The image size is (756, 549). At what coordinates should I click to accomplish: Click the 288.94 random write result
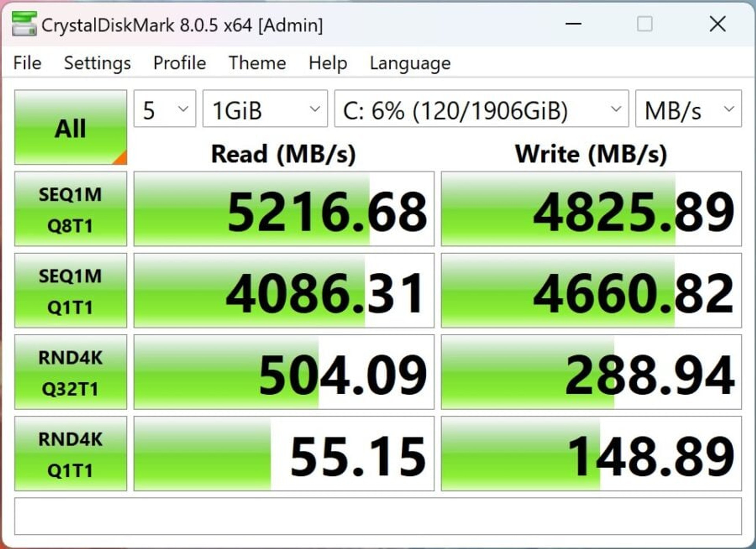click(591, 372)
